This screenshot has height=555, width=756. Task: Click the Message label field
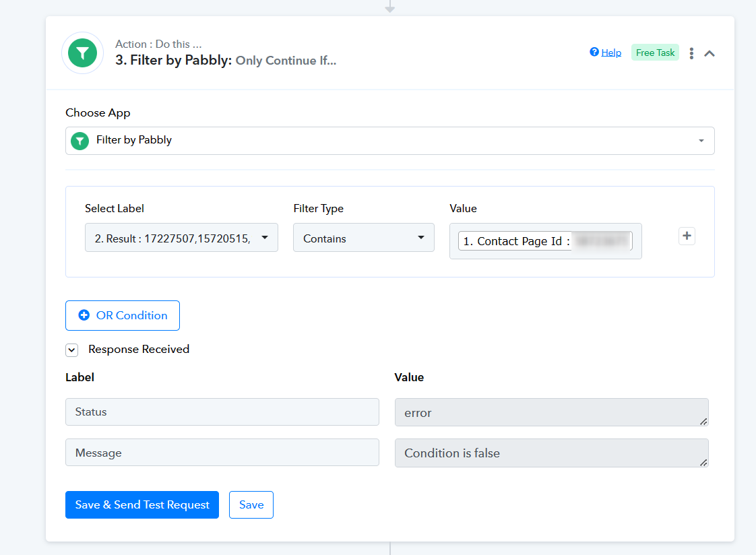click(x=222, y=453)
